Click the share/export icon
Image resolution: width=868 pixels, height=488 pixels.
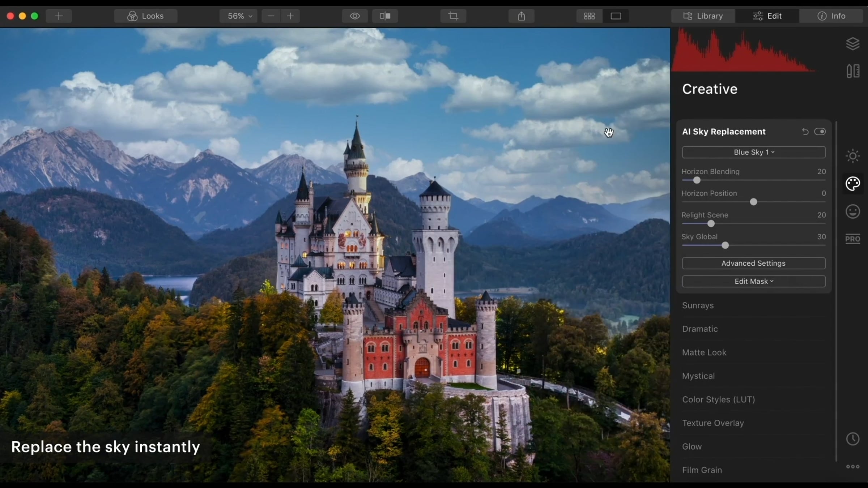521,16
